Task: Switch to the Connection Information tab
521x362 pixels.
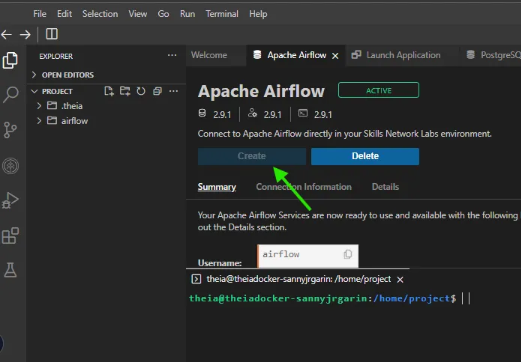Action: pyautogui.click(x=304, y=187)
